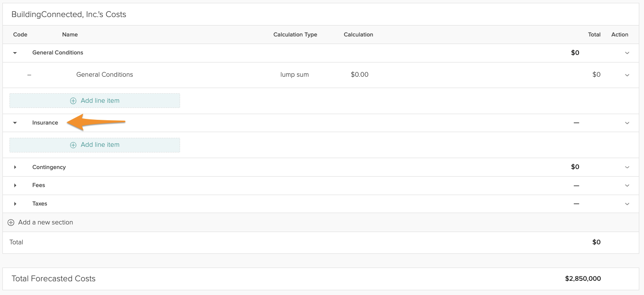
Task: Open the Fees row action chevron
Action: tap(627, 186)
